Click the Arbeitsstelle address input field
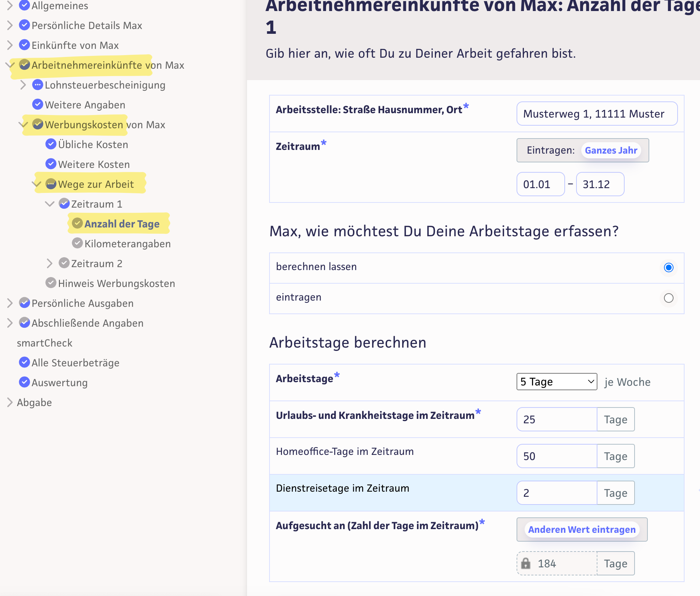The width and height of the screenshot is (700, 596). point(597,114)
